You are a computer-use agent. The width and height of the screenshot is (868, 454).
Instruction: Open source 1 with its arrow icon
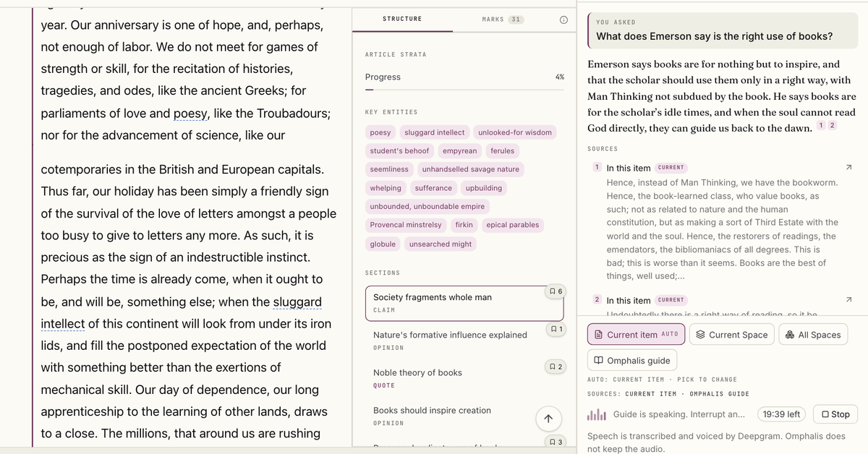(848, 168)
